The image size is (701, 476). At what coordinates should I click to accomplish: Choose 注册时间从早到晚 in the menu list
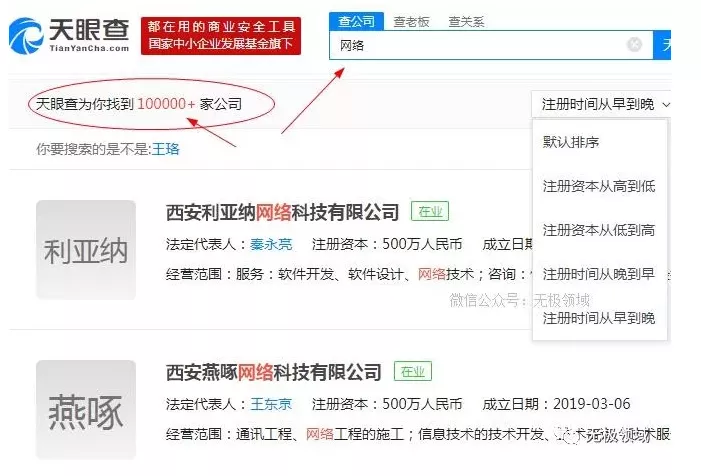tap(599, 318)
